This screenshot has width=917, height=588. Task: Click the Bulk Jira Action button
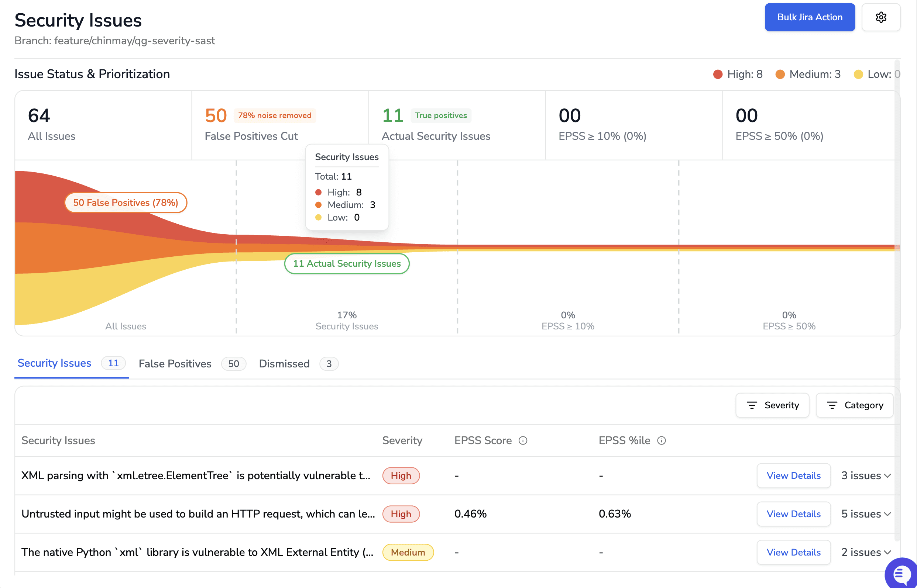pos(809,17)
